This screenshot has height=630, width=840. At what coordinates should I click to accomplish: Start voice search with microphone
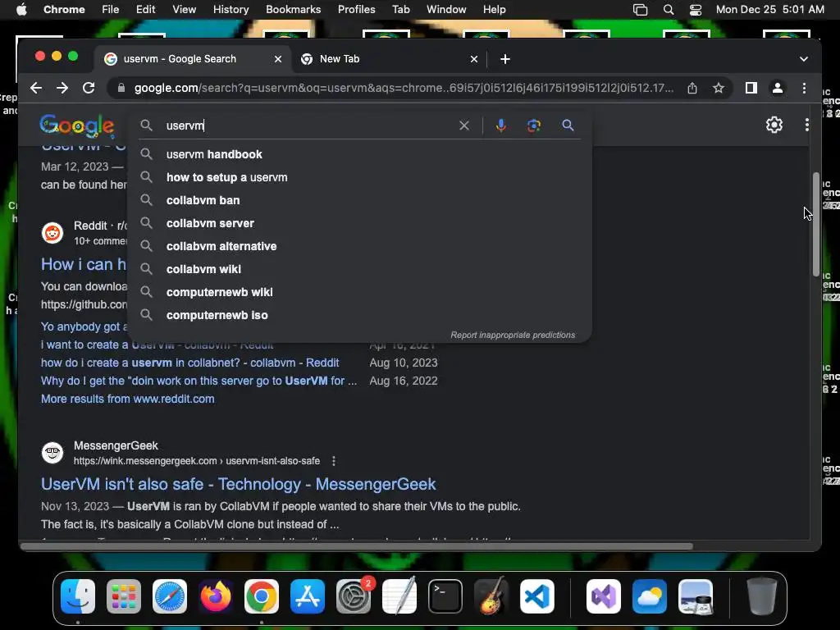pos(501,126)
